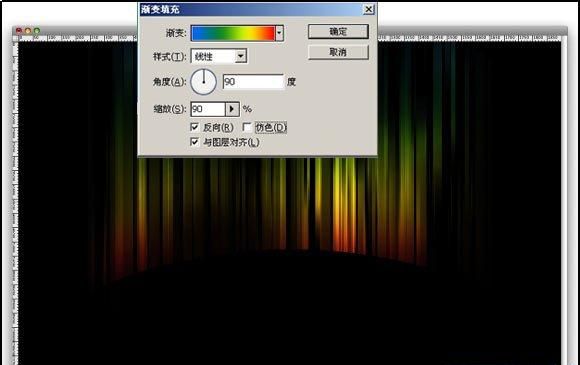580x365 pixels.
Task: Toggle the 仿色 dither checkbox
Action: [x=247, y=127]
